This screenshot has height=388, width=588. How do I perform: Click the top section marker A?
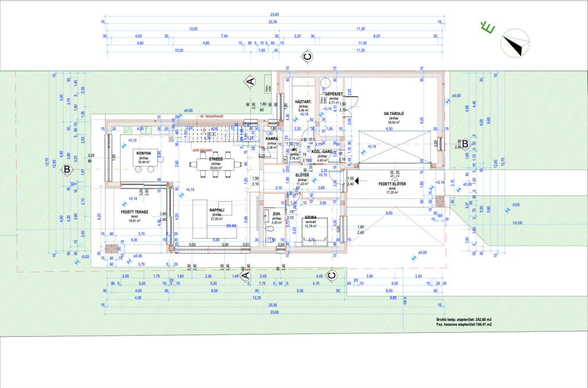click(x=249, y=82)
